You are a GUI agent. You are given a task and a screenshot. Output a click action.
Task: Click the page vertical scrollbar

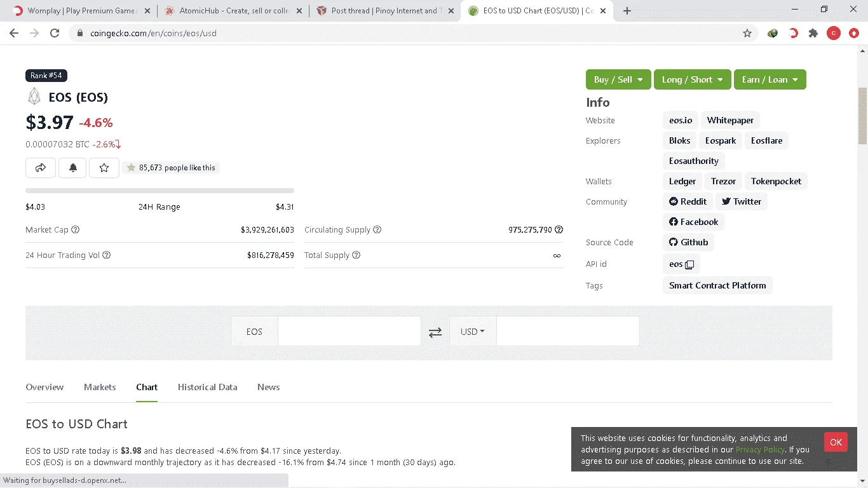[x=863, y=116]
